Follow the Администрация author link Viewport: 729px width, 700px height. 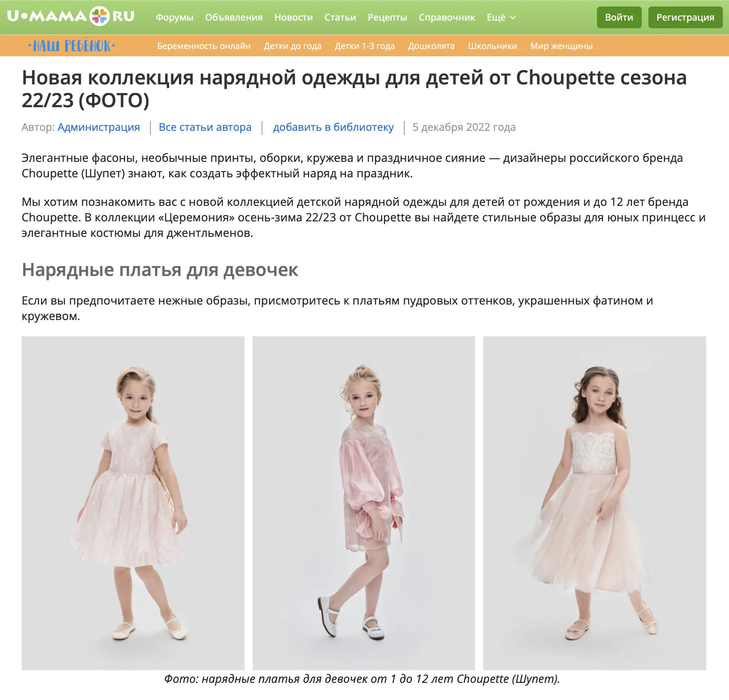coord(99,127)
